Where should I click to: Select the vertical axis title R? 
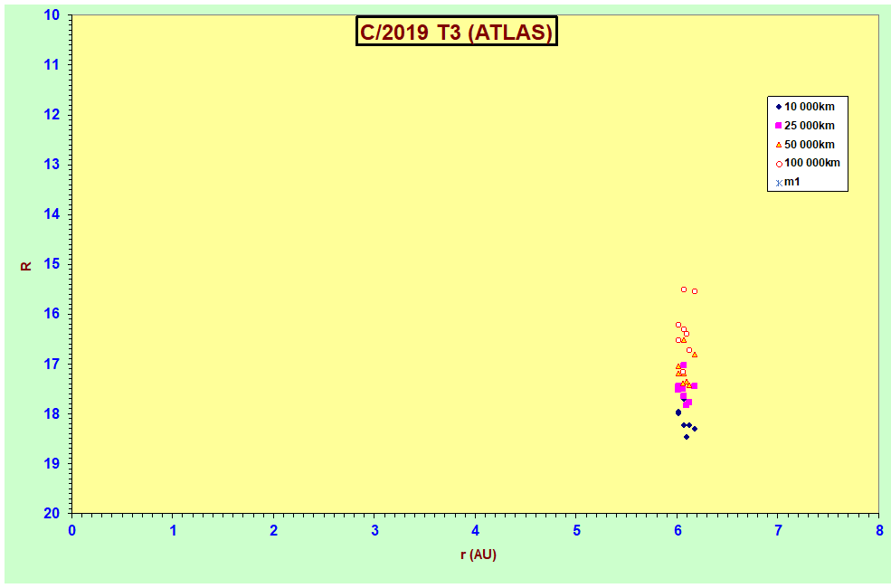click(x=26, y=265)
